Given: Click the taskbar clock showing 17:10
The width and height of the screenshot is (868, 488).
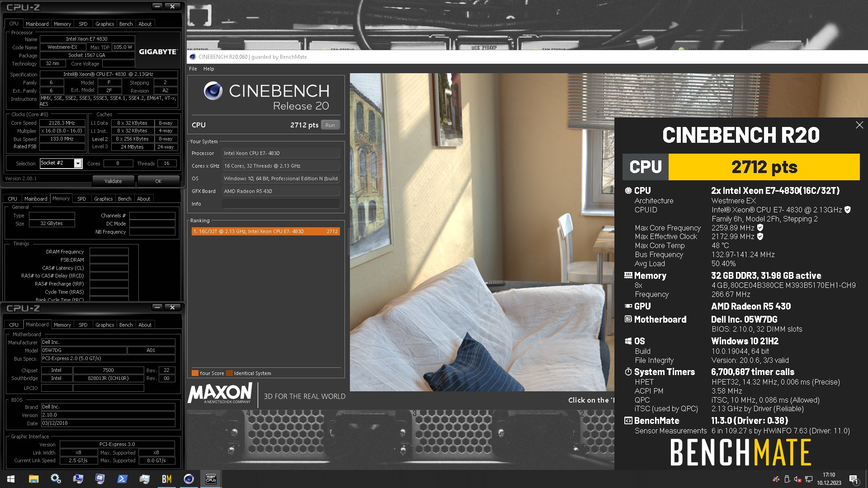Looking at the screenshot, I should (x=829, y=479).
